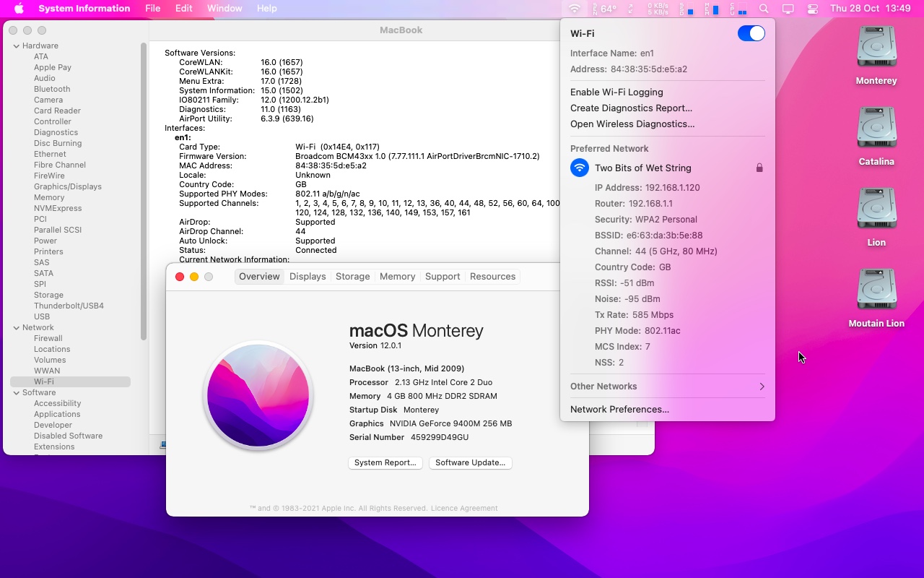Select the Lion drive icon

click(x=876, y=210)
